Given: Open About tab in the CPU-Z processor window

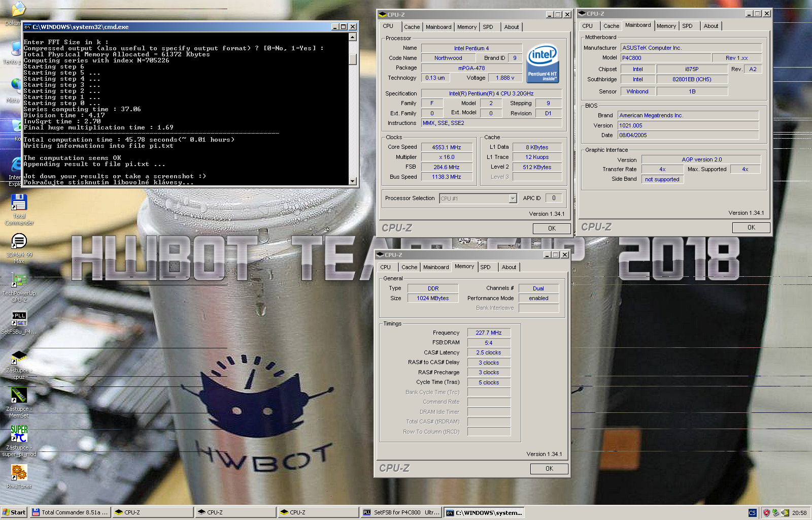Looking at the screenshot, I should 512,27.
